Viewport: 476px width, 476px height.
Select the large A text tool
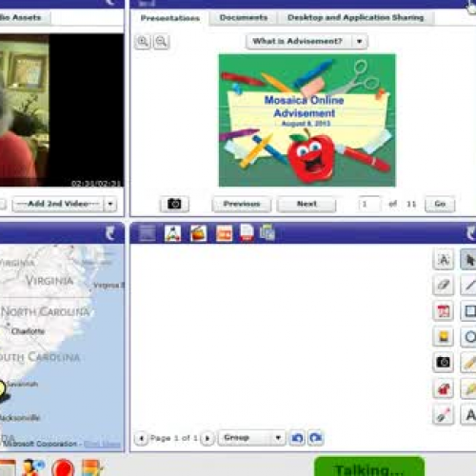click(469, 414)
